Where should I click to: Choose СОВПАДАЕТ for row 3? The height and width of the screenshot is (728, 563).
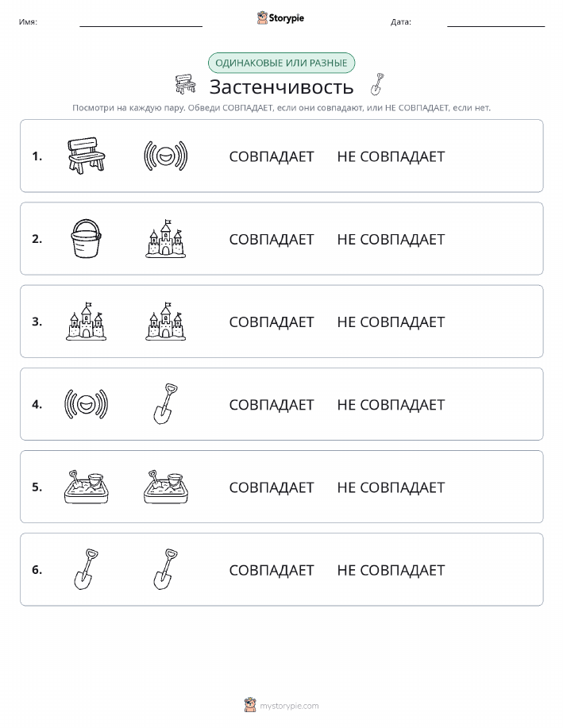(x=272, y=322)
